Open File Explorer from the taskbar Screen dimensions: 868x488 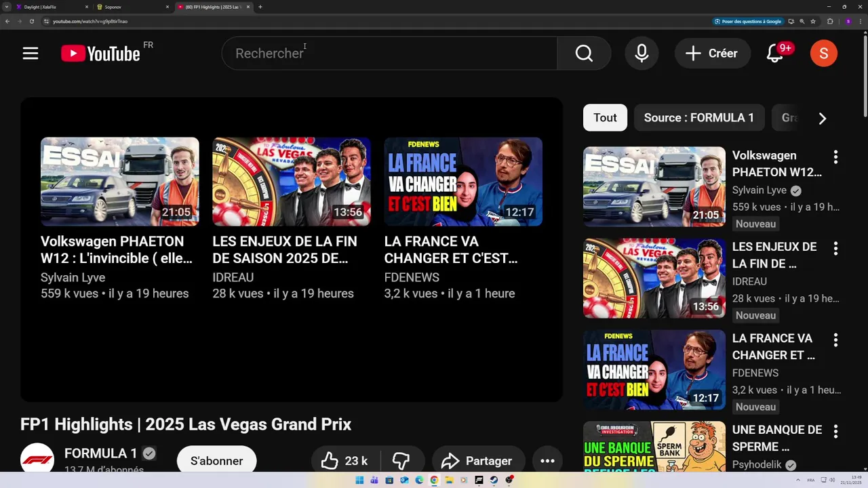point(449,480)
